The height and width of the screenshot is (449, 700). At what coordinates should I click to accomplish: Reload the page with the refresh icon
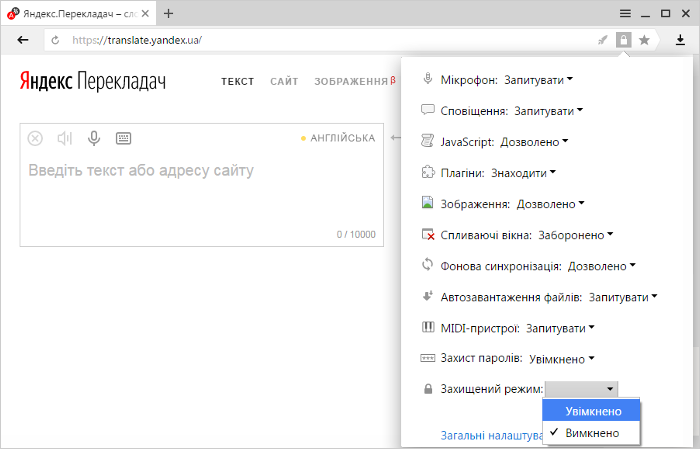pos(55,40)
